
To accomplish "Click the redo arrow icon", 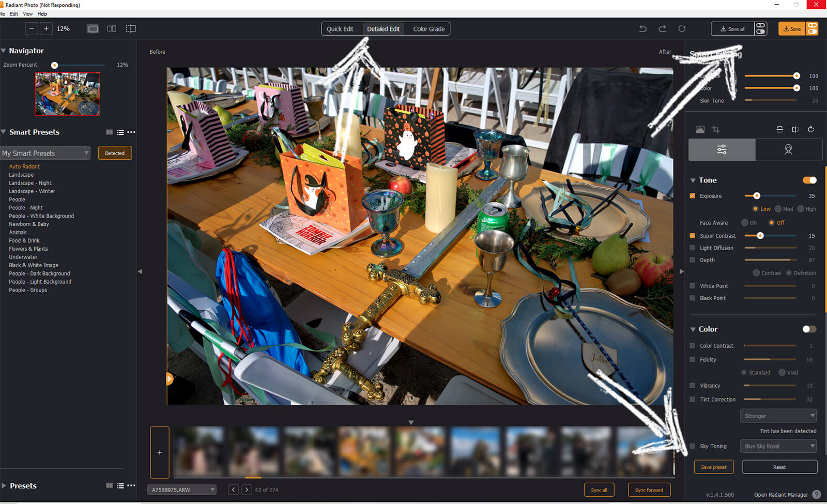I will coord(662,29).
